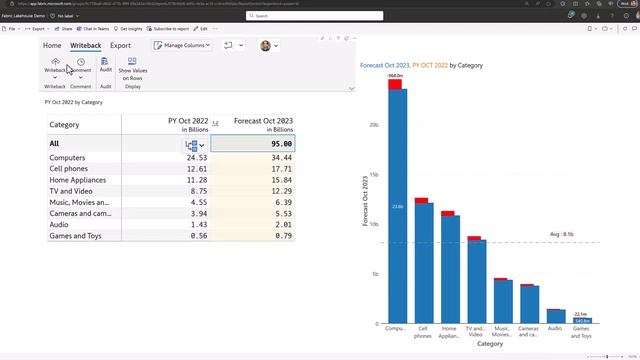Expand the Comment button arrow
This screenshot has width=640, height=360.
80,78
